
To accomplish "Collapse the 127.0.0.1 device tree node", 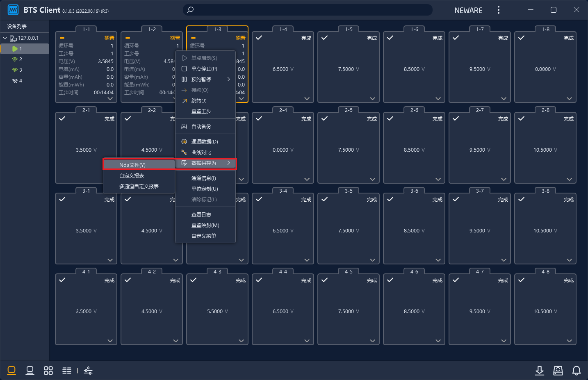I will click(x=5, y=38).
